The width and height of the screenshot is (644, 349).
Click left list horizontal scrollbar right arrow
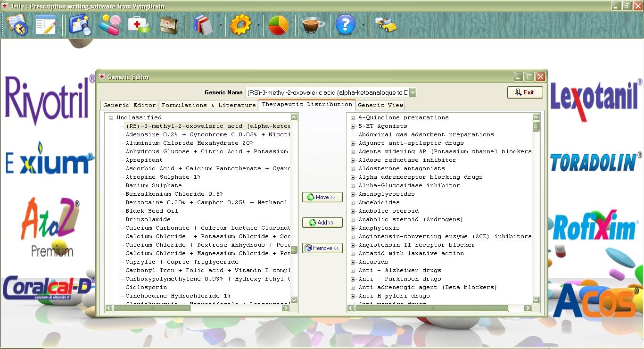point(286,308)
